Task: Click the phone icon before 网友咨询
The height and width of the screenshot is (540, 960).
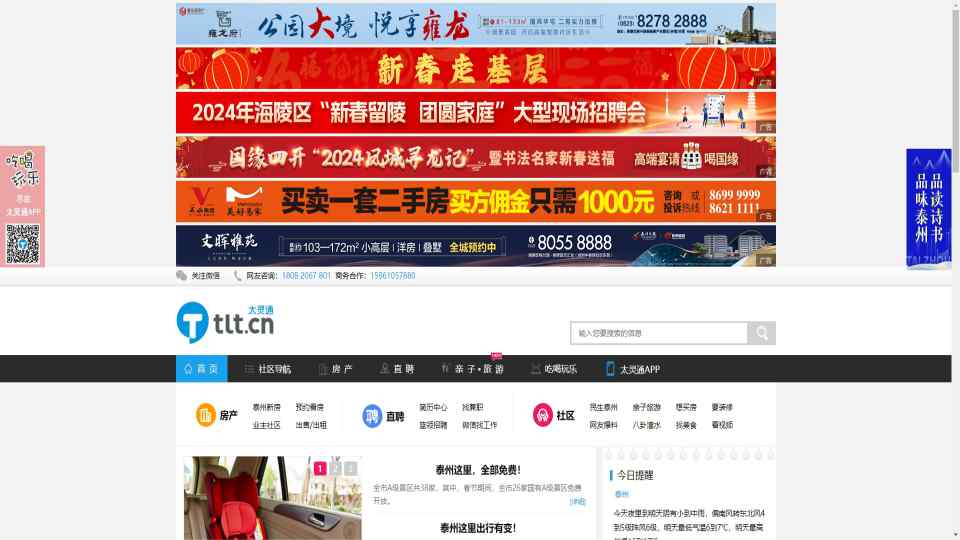Action: coord(238,276)
